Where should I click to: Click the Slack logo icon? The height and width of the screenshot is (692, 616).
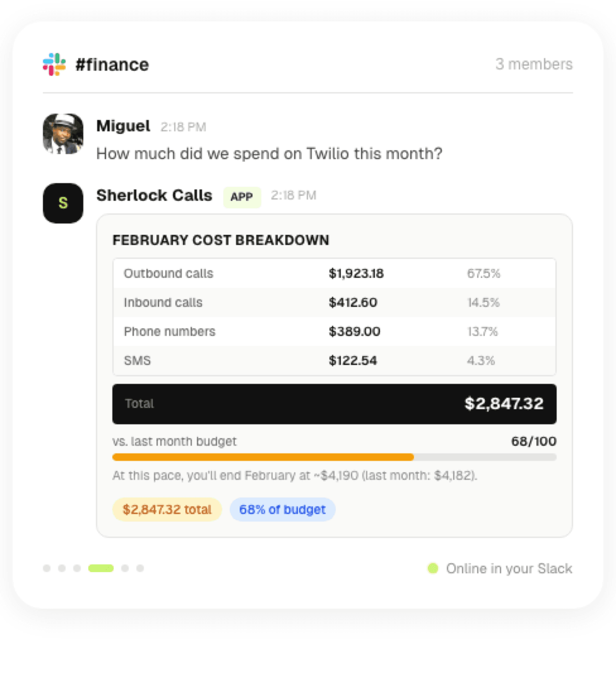point(54,64)
